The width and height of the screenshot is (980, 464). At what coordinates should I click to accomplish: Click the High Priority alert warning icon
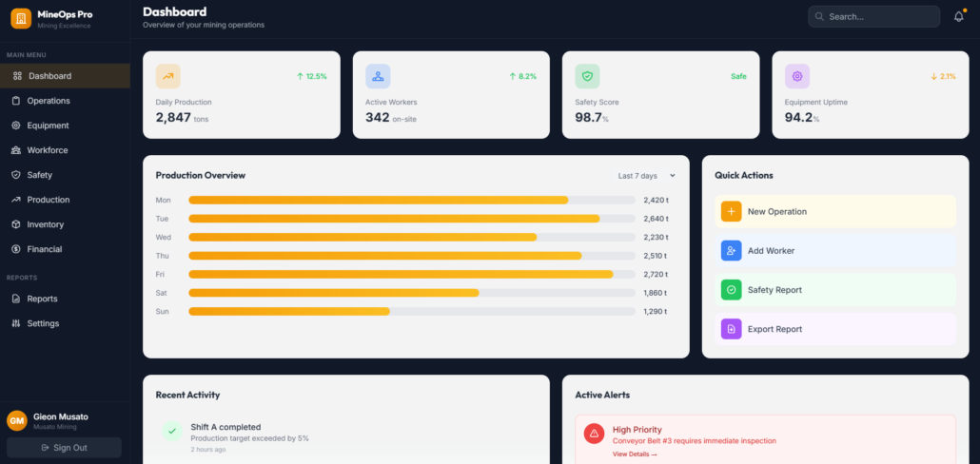pos(594,434)
